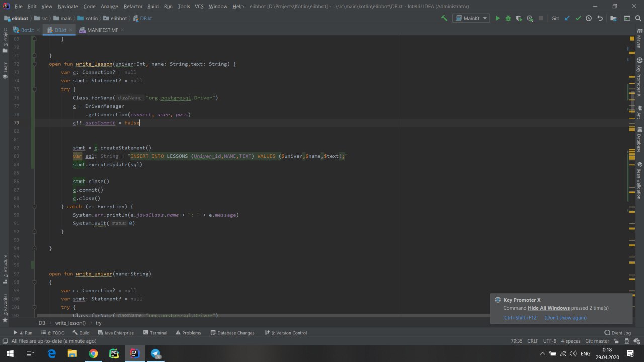Open the Terminal tool window
This screenshot has height=362, width=644.
[155, 333]
